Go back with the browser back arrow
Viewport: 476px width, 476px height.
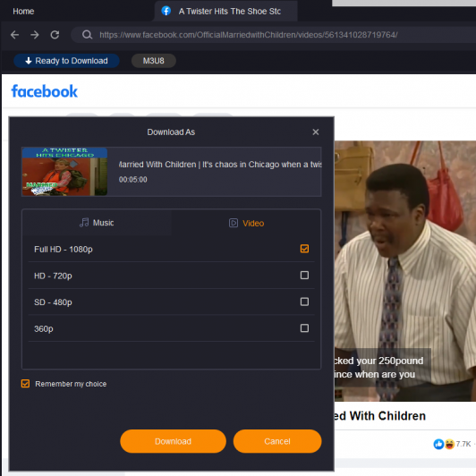[x=14, y=35]
